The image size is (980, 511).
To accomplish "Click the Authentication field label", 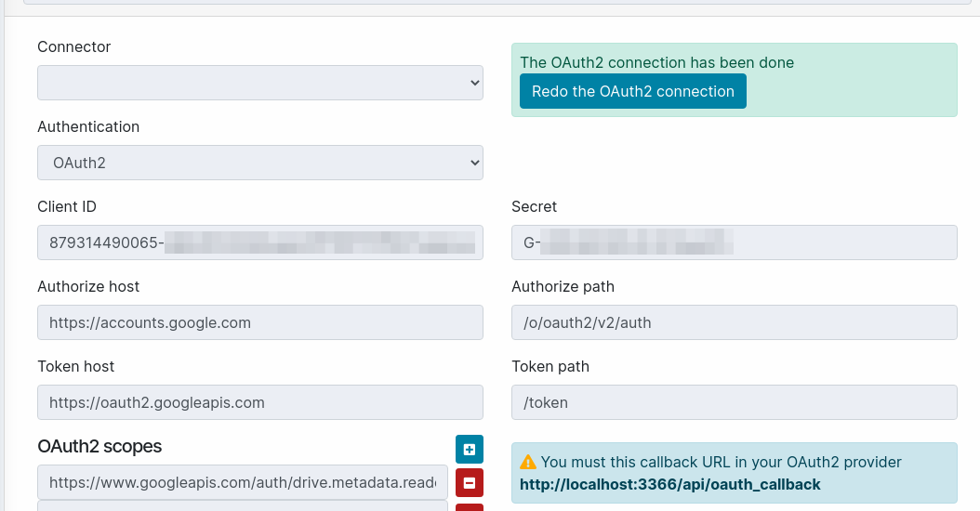I will tap(88, 126).
